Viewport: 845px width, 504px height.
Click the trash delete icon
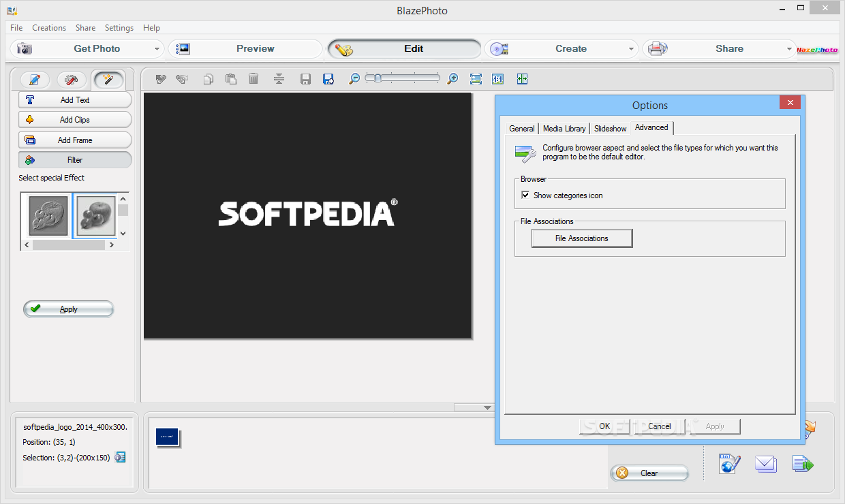(253, 79)
